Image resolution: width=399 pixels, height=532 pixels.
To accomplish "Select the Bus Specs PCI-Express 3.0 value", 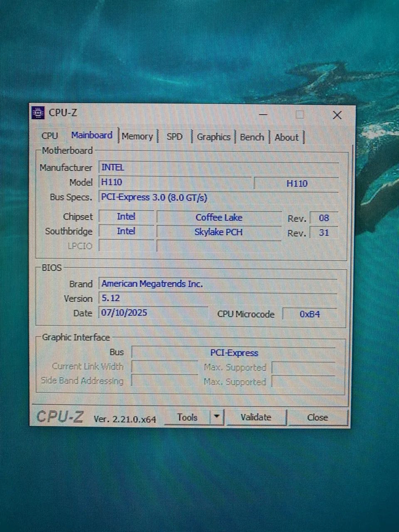I will click(219, 197).
